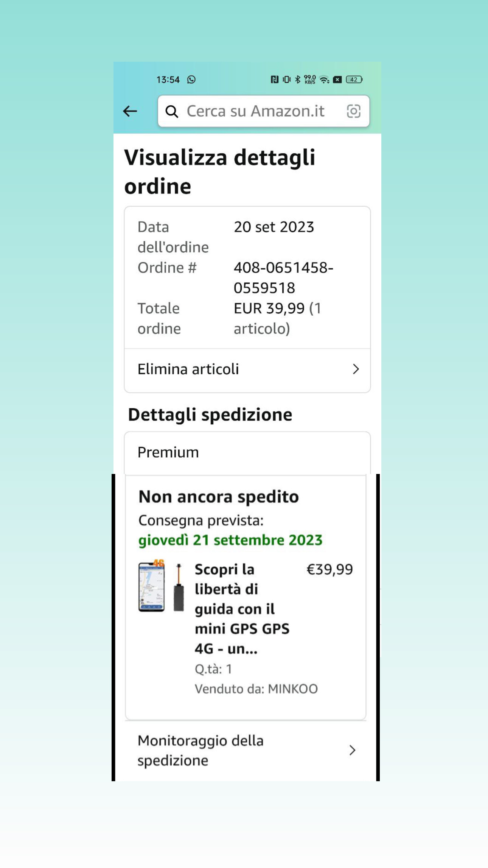Tap the NFC status icon
The image size is (488, 868).
coord(275,79)
